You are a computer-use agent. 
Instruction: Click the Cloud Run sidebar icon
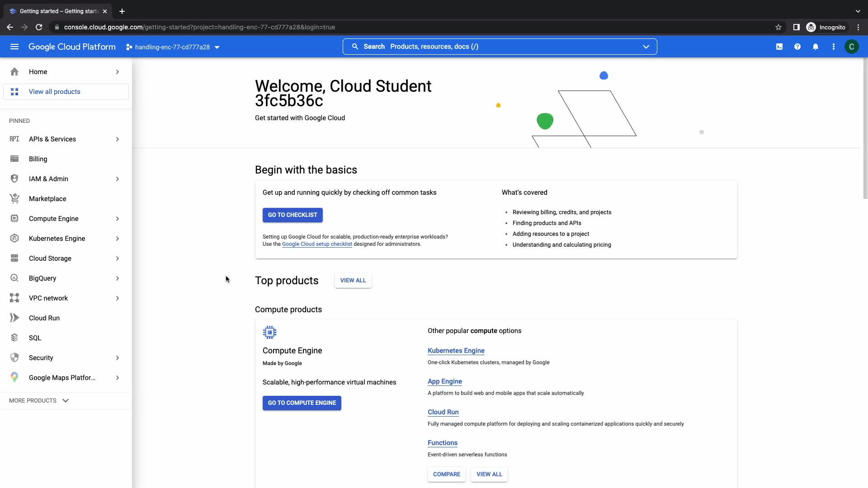[14, 318]
